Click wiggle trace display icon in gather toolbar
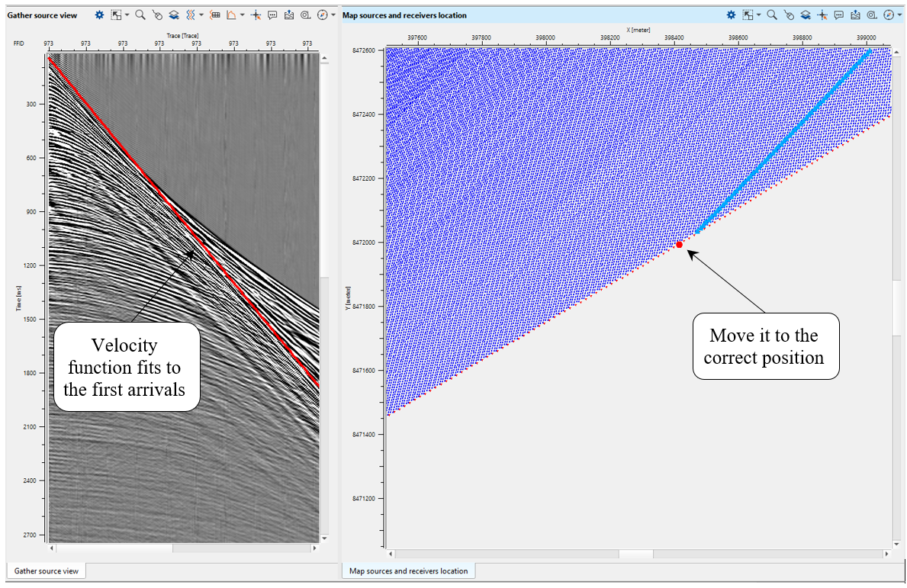907x588 pixels. point(191,14)
